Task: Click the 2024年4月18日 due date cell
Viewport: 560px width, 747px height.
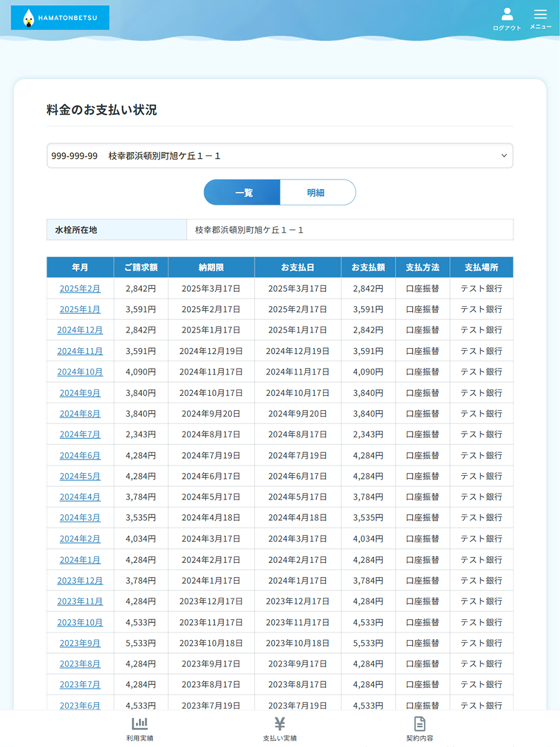Action: [211, 518]
